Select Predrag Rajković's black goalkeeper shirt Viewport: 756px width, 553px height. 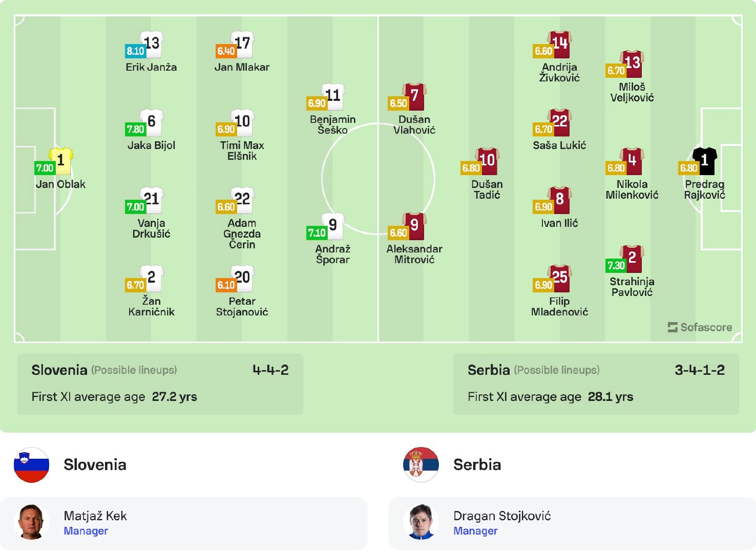coord(705,160)
